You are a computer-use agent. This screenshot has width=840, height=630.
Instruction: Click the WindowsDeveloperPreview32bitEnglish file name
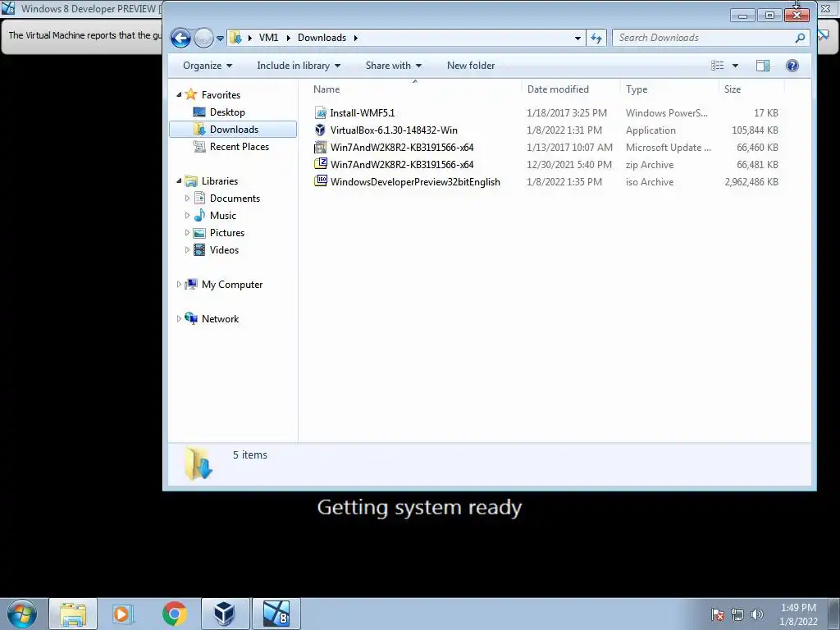[415, 181]
